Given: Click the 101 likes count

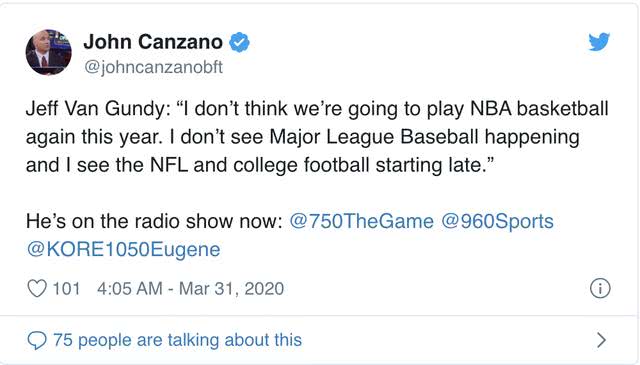Looking at the screenshot, I should click(66, 289).
